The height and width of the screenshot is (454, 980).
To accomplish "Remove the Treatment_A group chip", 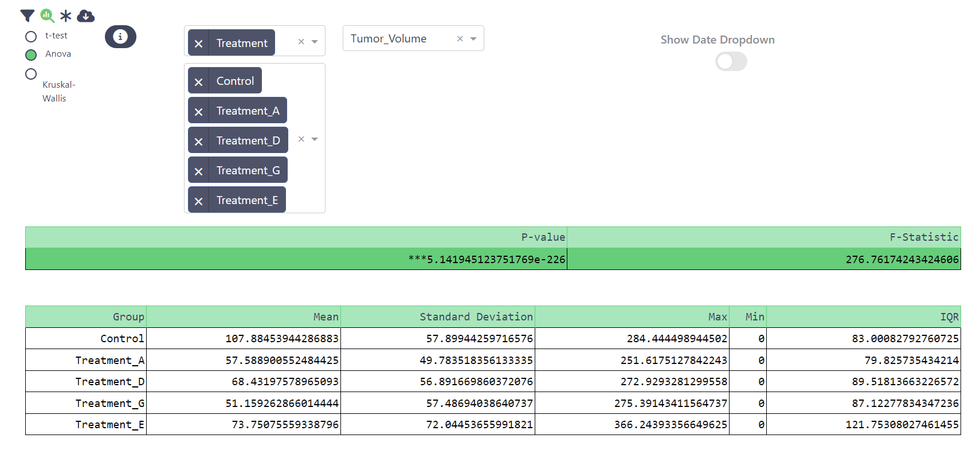I will pyautogui.click(x=198, y=111).
